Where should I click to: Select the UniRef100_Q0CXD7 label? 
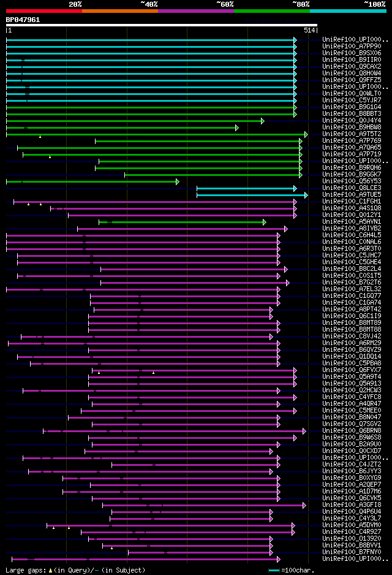352,451
